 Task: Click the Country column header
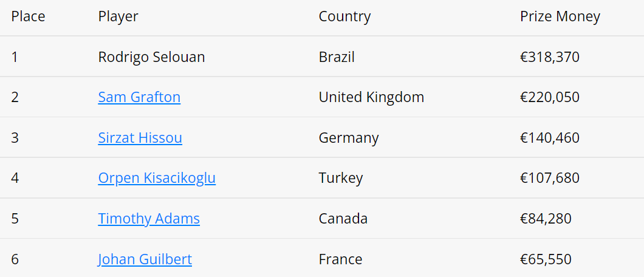click(x=344, y=16)
